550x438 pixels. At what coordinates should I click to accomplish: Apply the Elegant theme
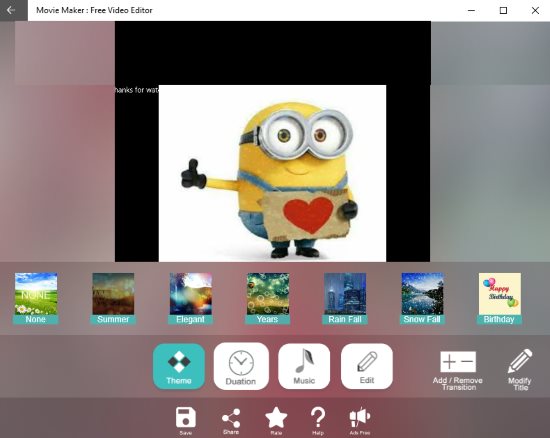190,298
